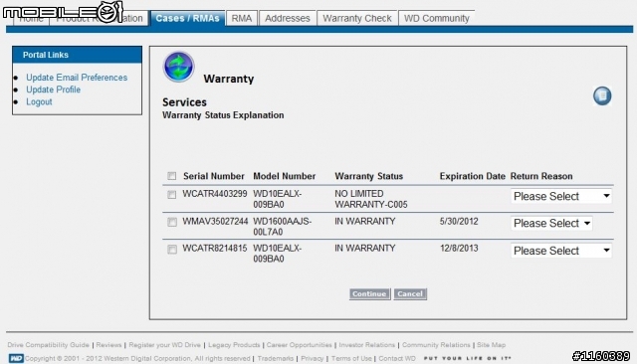Click the Serial Number column header
The width and height of the screenshot is (637, 364).
coord(214,176)
